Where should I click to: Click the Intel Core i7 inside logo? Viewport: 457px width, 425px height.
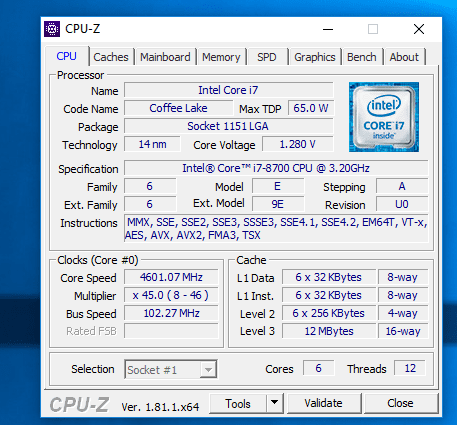pyautogui.click(x=384, y=117)
